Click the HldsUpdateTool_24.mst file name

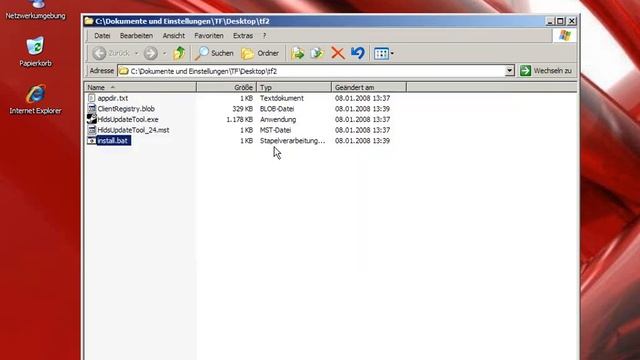[x=133, y=130]
